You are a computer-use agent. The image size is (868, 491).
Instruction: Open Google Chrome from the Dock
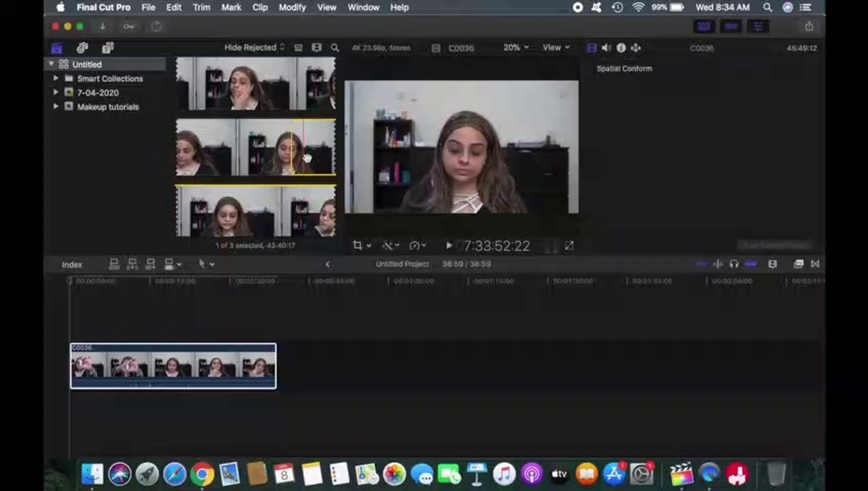click(x=202, y=474)
